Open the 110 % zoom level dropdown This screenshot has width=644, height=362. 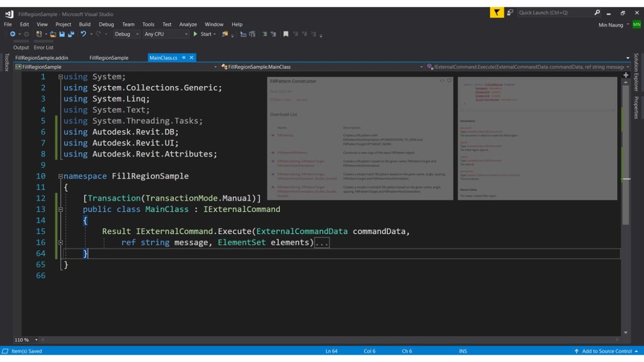(36, 340)
